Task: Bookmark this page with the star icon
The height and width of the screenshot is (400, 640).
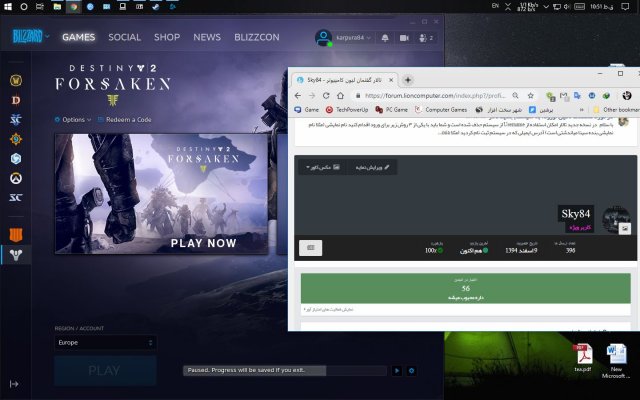Action: click(531, 96)
